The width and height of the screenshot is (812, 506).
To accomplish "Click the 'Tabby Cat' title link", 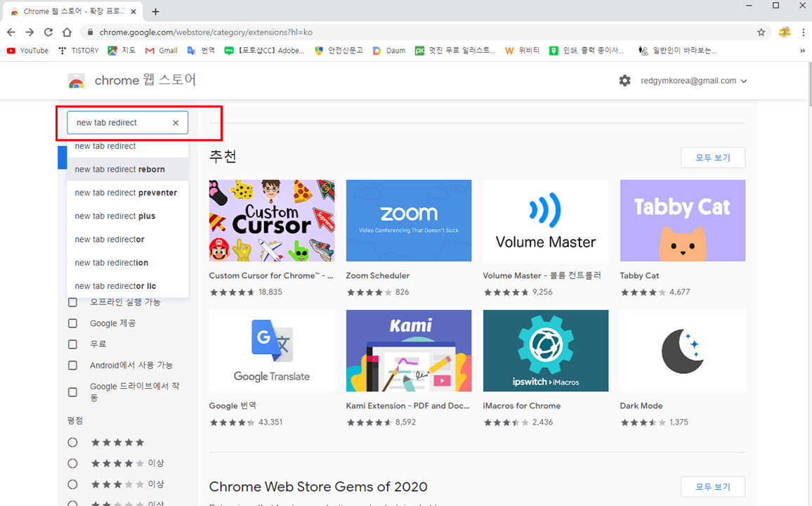I will [639, 275].
